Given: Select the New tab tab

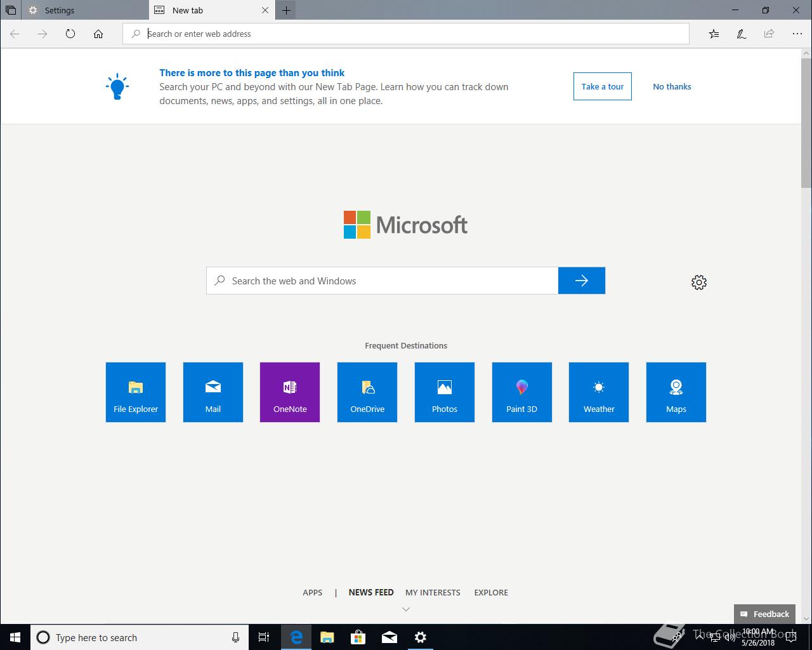Looking at the screenshot, I should pyautogui.click(x=213, y=10).
